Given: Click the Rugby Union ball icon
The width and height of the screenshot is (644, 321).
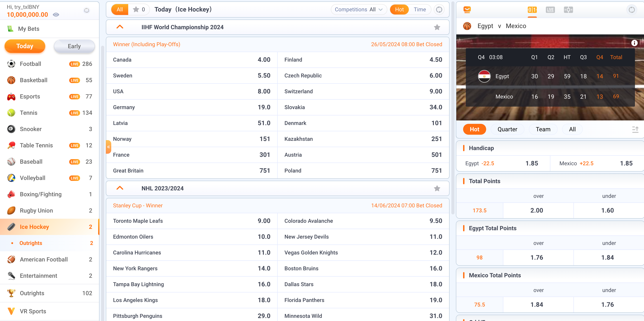Looking at the screenshot, I should point(11,210).
